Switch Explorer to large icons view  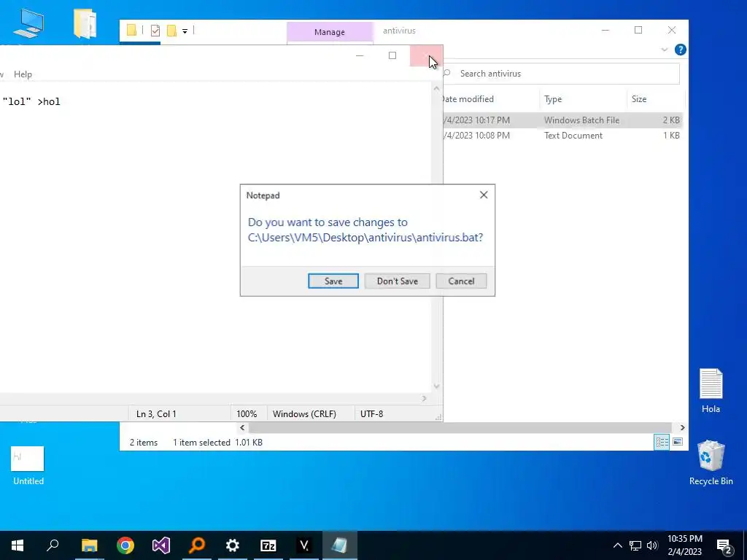click(678, 442)
